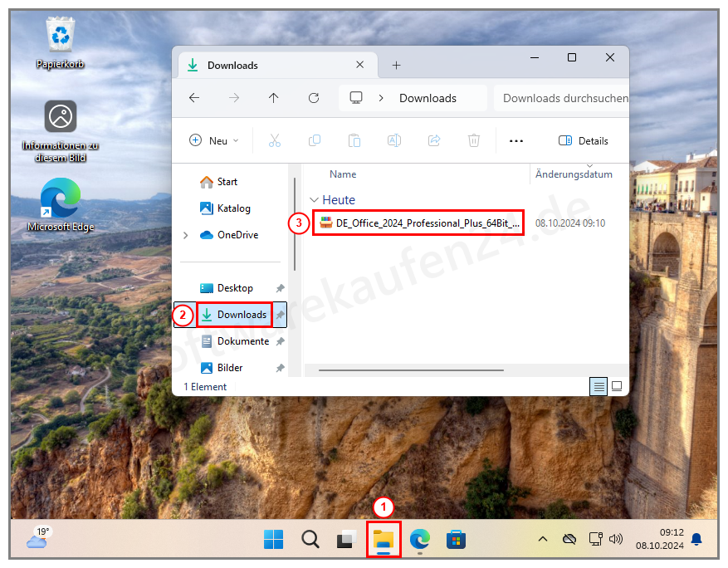
Task: Click the Share icon in toolbar
Action: tap(434, 140)
